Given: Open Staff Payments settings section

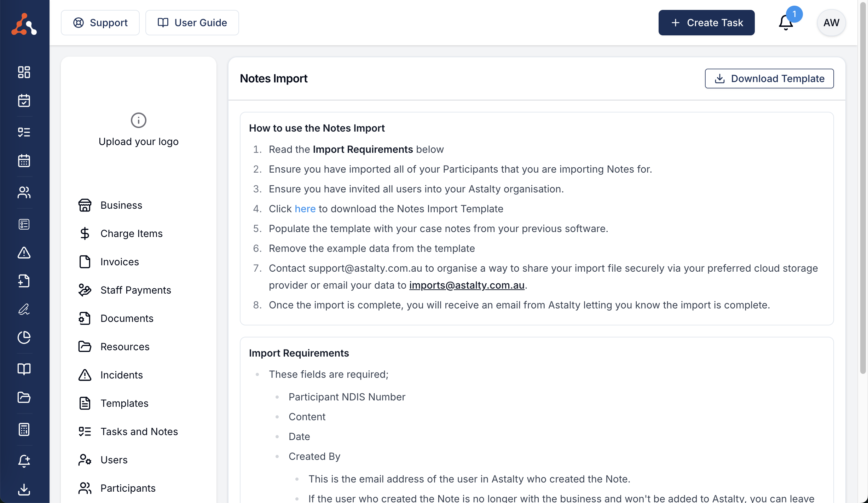Looking at the screenshot, I should coord(135,290).
